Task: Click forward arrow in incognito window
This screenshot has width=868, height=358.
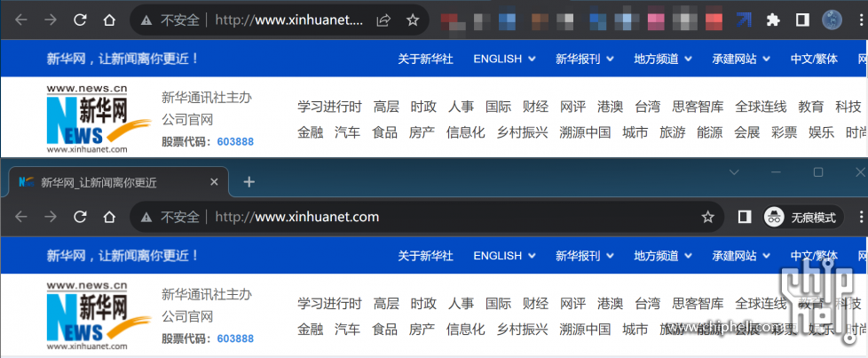Action: (x=51, y=217)
